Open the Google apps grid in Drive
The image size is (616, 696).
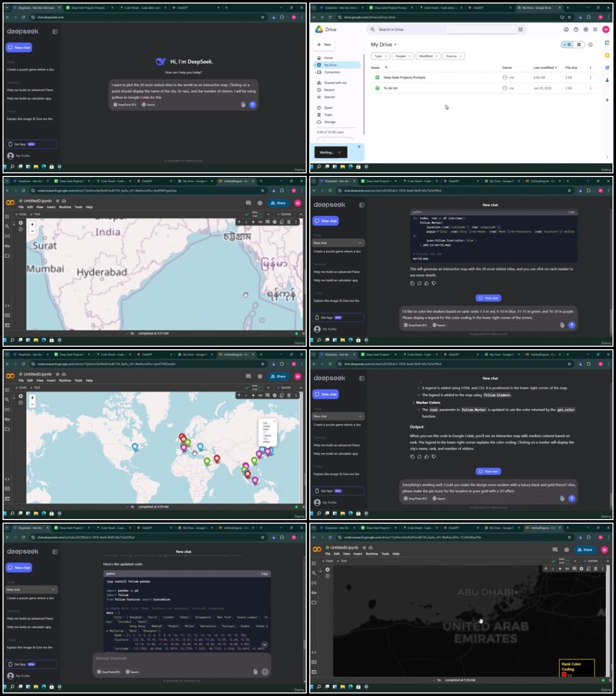pyautogui.click(x=595, y=29)
